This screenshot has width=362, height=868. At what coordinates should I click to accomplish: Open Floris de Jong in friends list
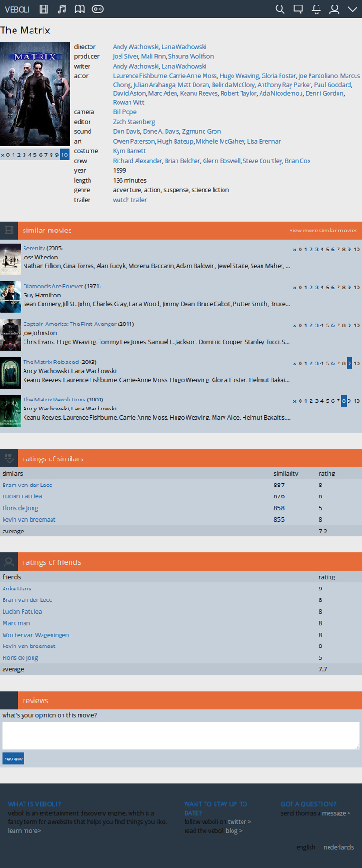point(21,657)
